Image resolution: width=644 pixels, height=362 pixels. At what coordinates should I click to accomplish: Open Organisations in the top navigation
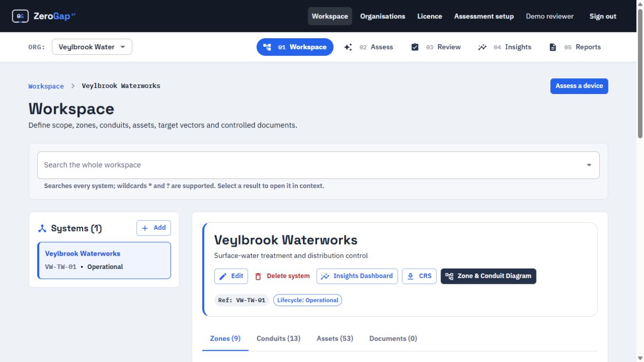(383, 16)
